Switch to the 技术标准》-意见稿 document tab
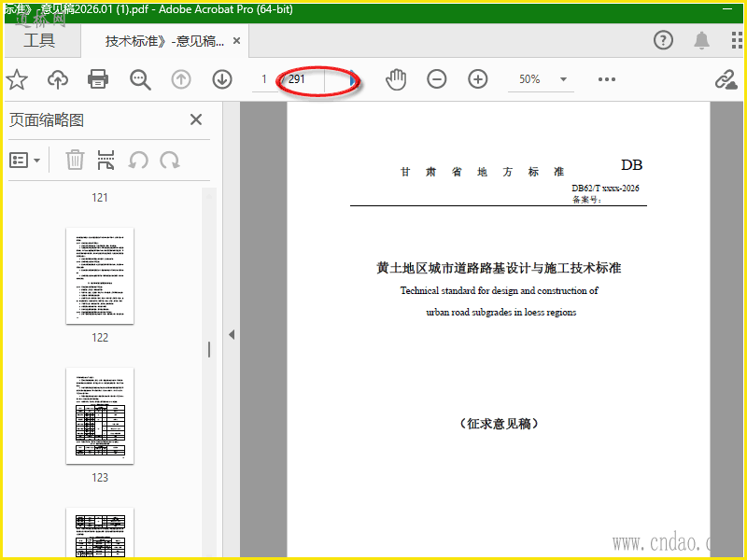747x560 pixels. [164, 41]
